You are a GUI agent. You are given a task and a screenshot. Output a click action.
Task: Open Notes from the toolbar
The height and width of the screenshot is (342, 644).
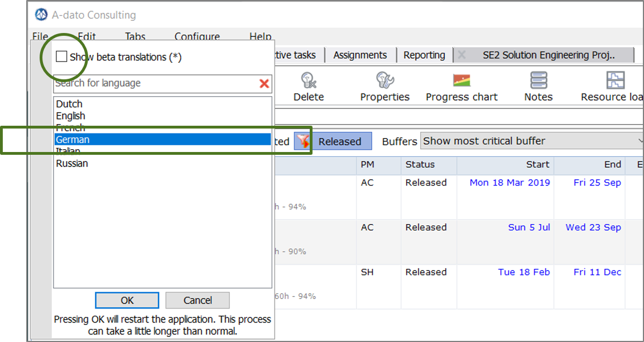[538, 87]
